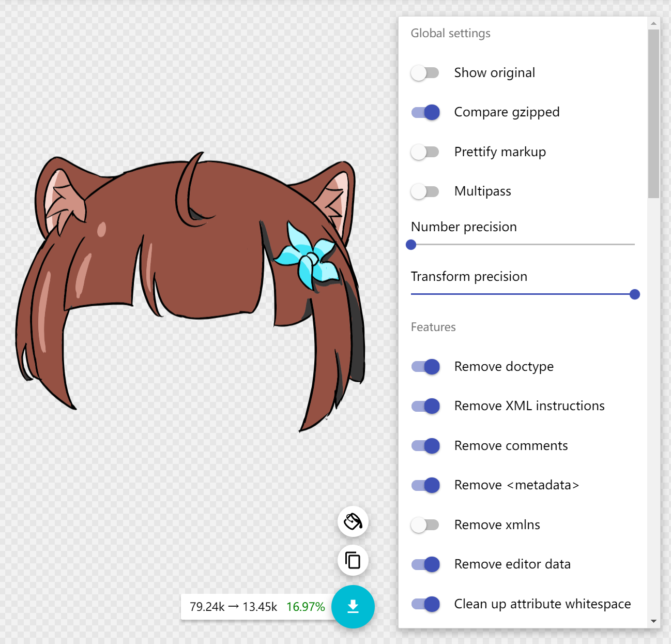Click the Number precision slider handle
This screenshot has width=671, height=644.
click(x=411, y=245)
